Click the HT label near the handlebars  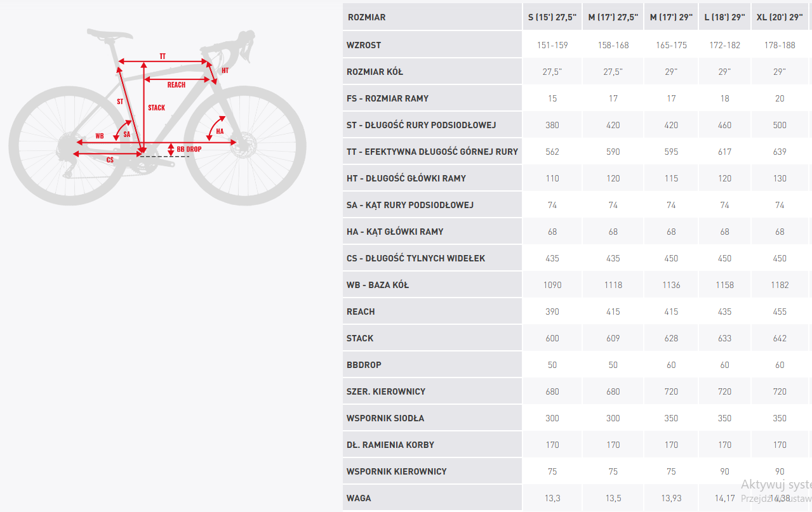[x=225, y=70]
